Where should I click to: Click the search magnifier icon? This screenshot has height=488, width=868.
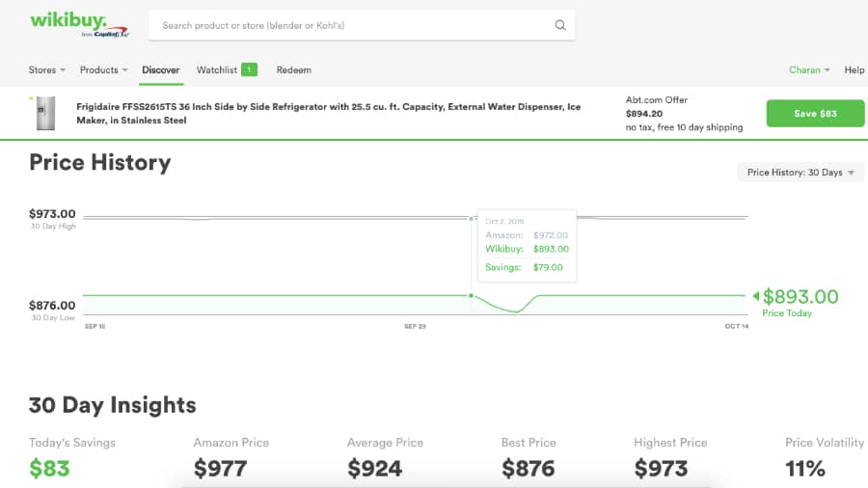point(560,25)
